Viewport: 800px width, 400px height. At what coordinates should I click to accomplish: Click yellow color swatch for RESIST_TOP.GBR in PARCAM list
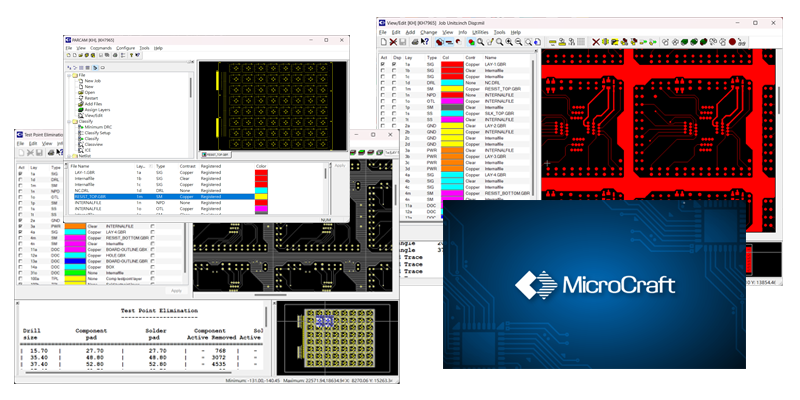coord(261,196)
